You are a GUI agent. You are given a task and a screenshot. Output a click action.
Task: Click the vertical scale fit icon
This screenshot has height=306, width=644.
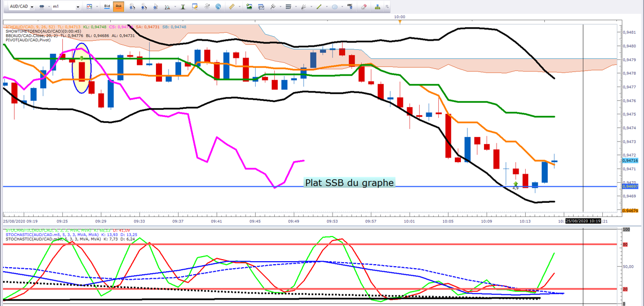coord(183,7)
